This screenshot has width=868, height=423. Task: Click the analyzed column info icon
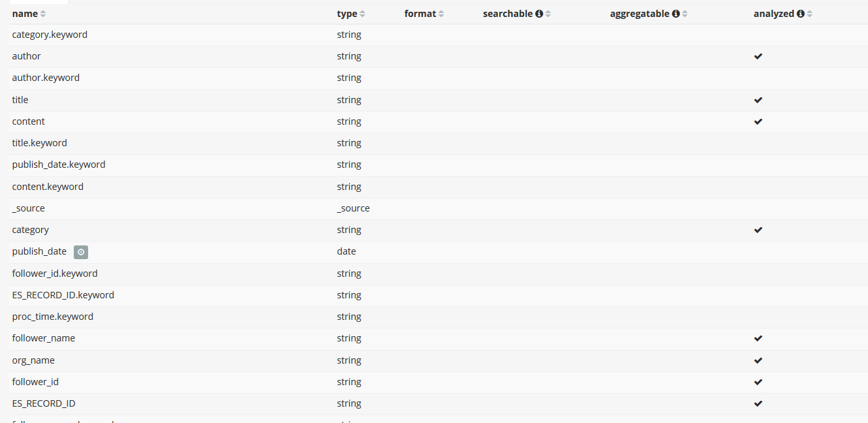click(x=801, y=14)
